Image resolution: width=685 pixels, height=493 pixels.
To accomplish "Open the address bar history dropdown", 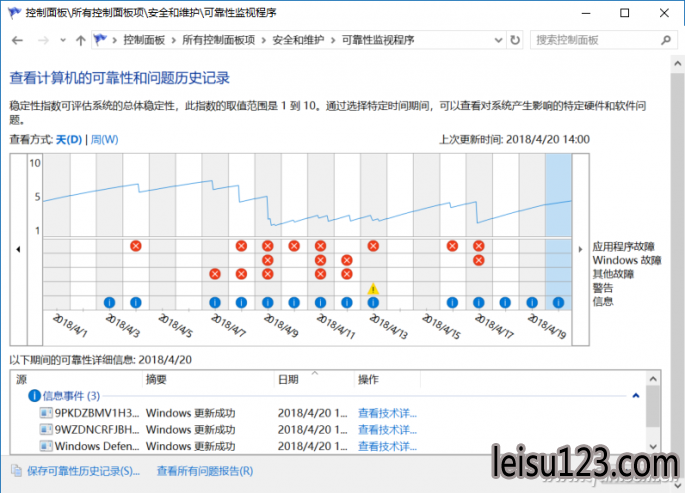I will click(x=498, y=40).
